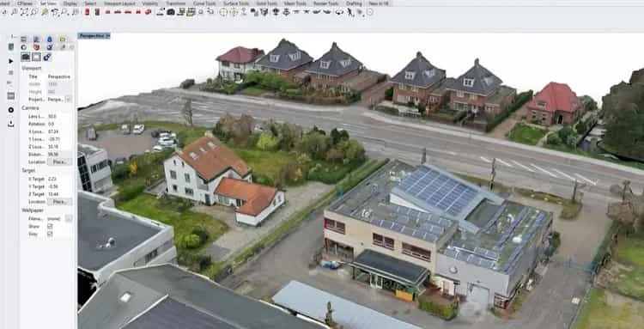Open the Viewport Layout toolbar tab
The width and height of the screenshot is (644, 329).
tap(119, 3)
